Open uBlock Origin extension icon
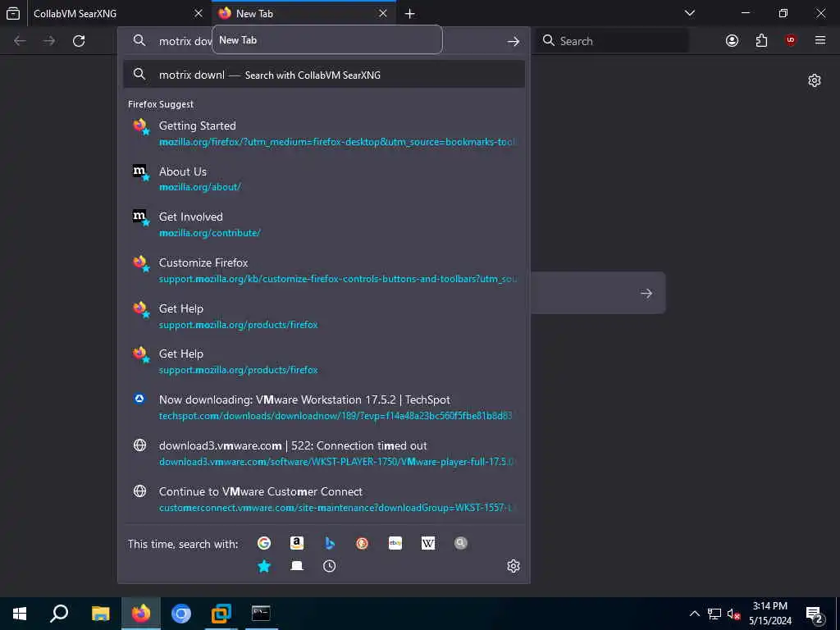Screen dimensions: 840x630 [x=791, y=41]
